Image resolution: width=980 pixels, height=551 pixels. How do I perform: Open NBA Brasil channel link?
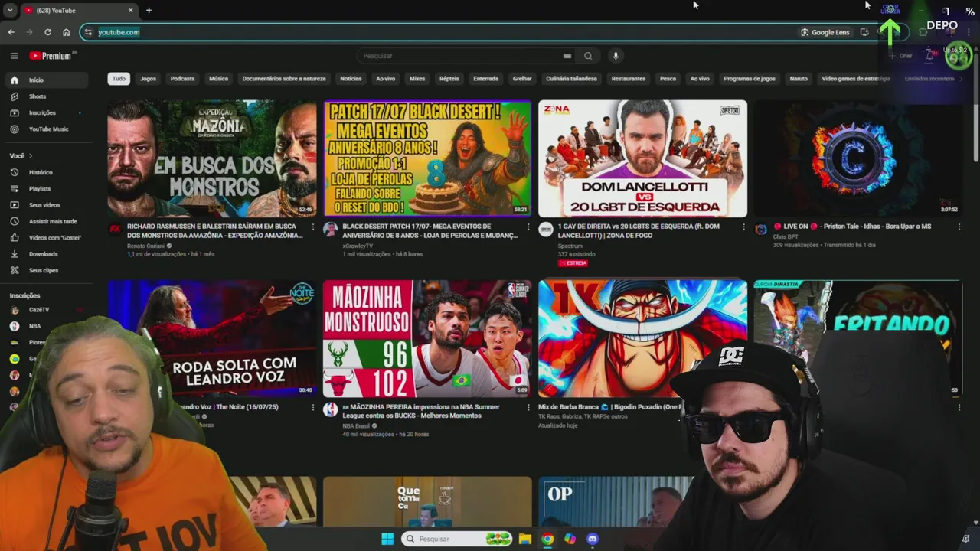[x=356, y=425]
